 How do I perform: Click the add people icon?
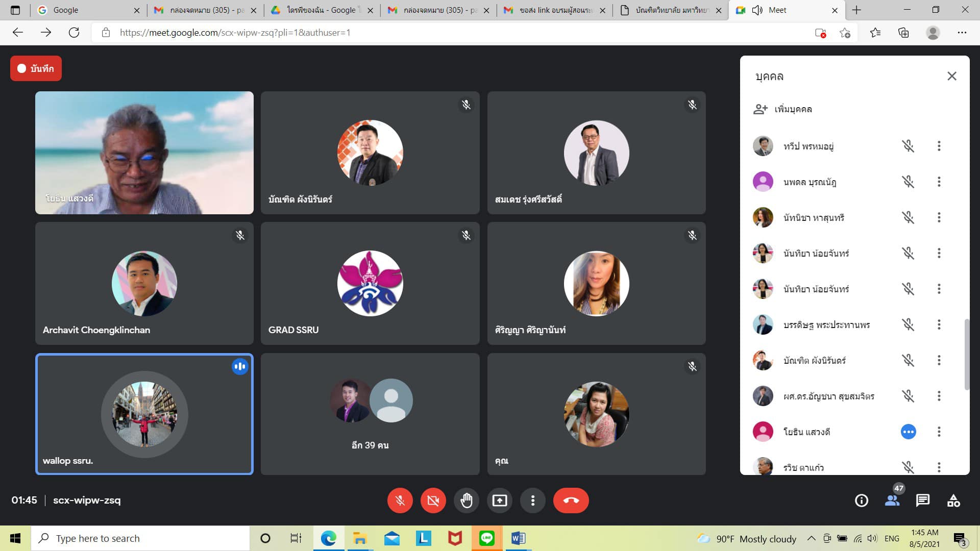click(761, 109)
